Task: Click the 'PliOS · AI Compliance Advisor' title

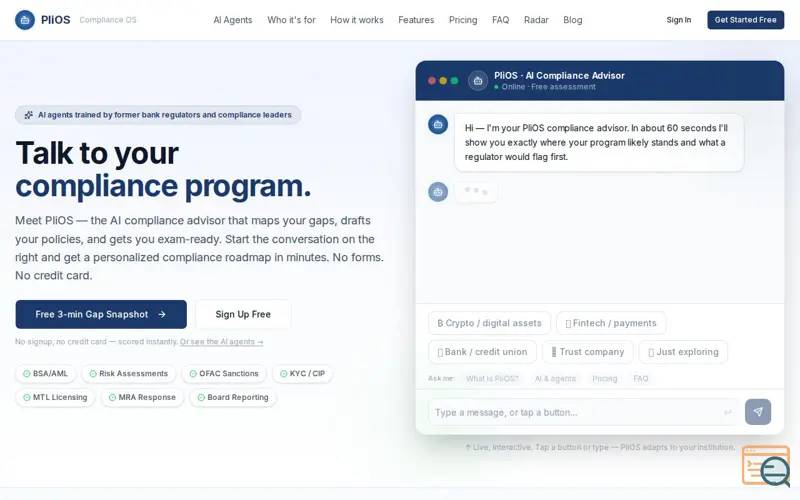Action: point(559,76)
